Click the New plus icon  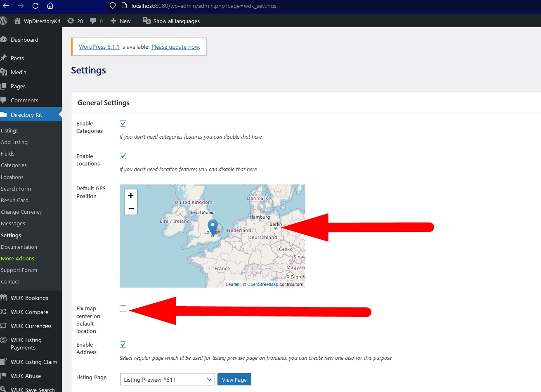click(113, 21)
